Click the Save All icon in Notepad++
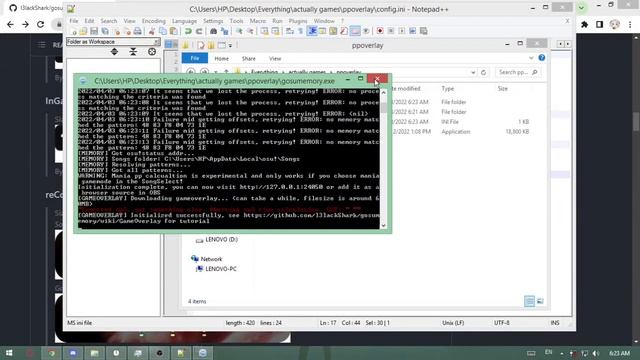The width and height of the screenshot is (640, 360). point(105,31)
